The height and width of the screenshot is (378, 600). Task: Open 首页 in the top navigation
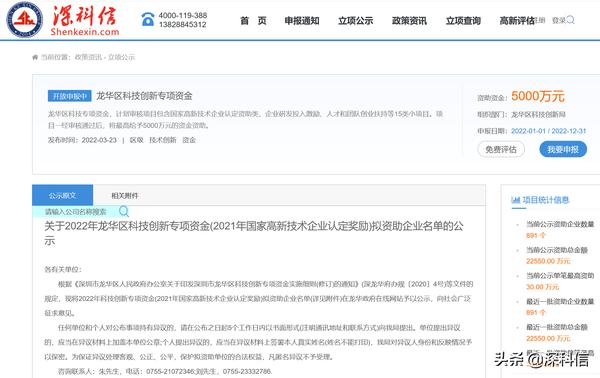(x=253, y=21)
